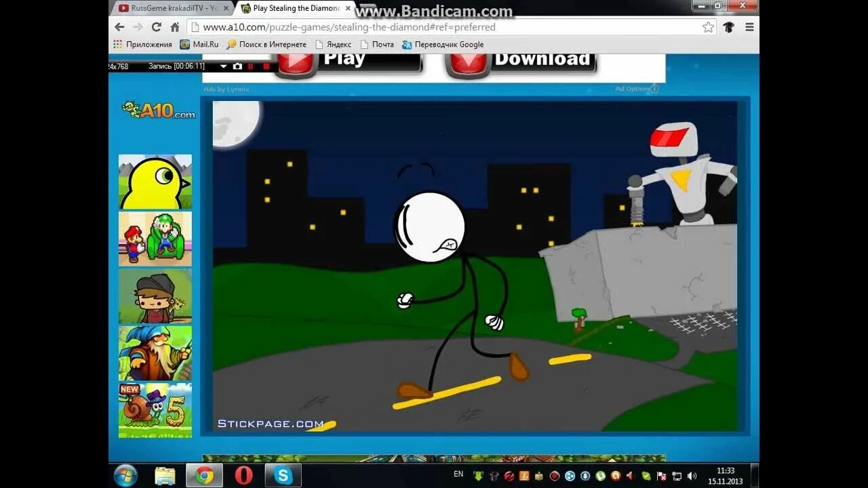This screenshot has width=868, height=488.
Task: Pause the Bandicam recording
Action: pos(251,66)
